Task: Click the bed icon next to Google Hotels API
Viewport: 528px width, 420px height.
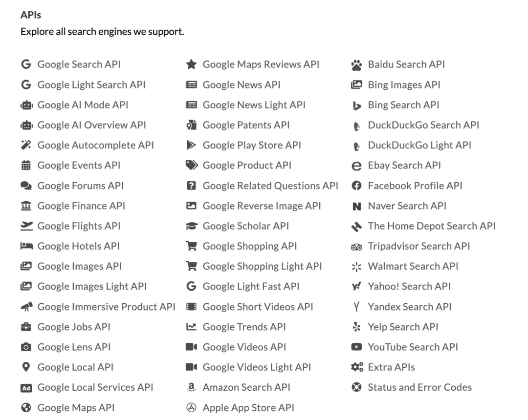Action: click(x=26, y=246)
